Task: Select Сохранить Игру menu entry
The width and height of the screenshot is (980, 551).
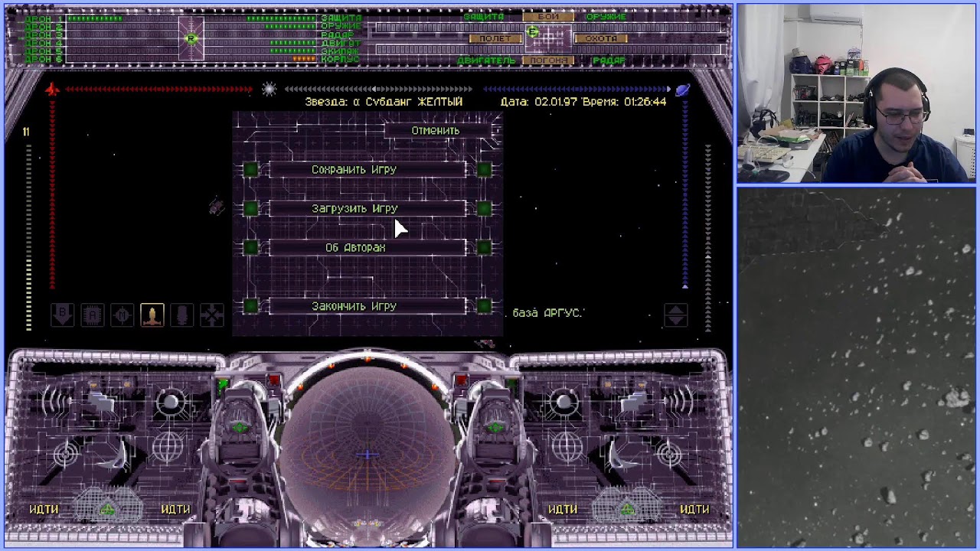Action: 367,169
